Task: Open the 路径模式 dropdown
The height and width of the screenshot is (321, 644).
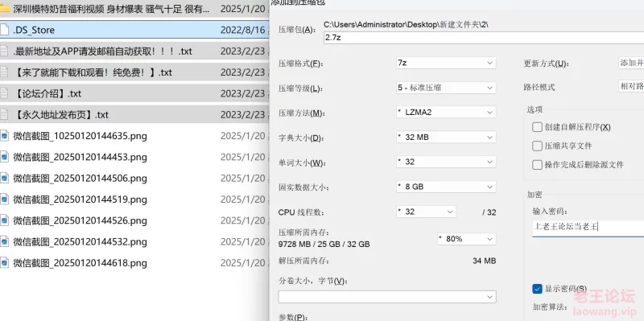Action: (x=631, y=86)
